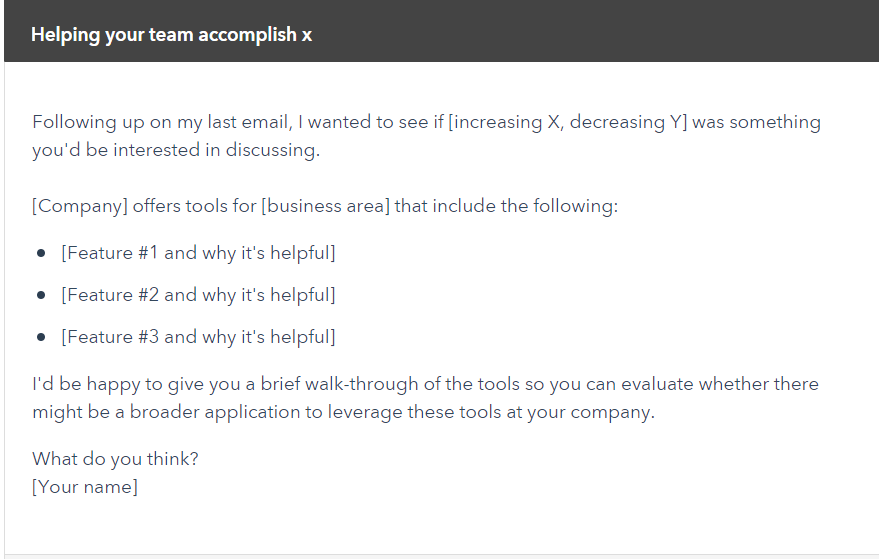Click the '[Company]' placeholder text
This screenshot has width=879, height=559.
pos(80,206)
